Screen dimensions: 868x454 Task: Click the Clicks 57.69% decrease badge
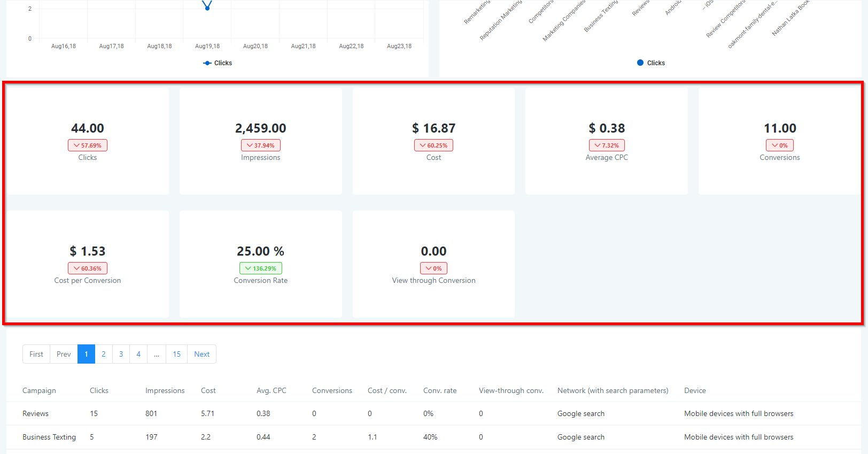tap(88, 145)
